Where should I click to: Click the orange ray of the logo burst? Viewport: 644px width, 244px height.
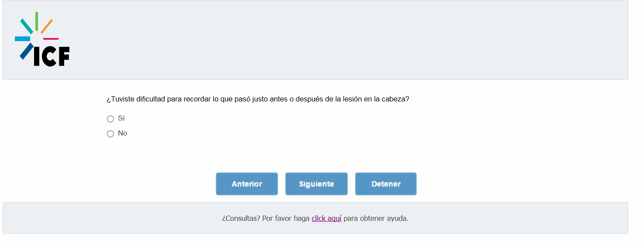click(47, 26)
